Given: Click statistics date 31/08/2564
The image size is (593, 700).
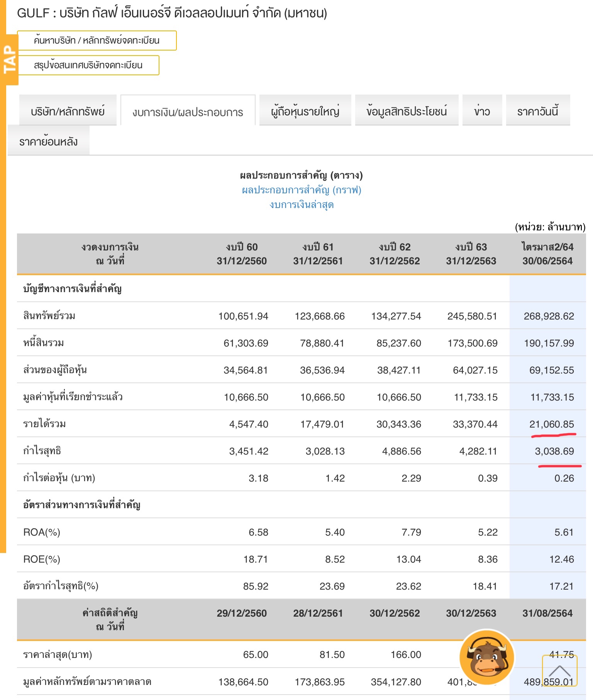Looking at the screenshot, I should pyautogui.click(x=547, y=613).
